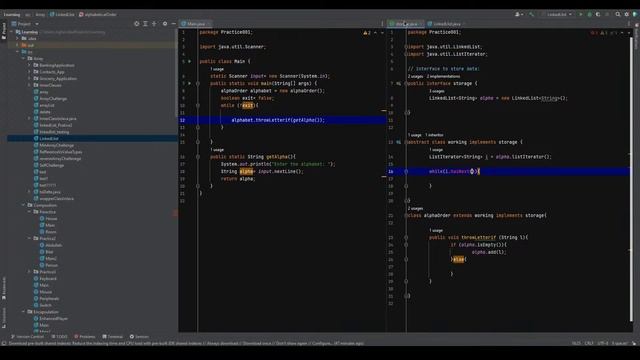The width and height of the screenshot is (640, 360).
Task: Click highlighted line alphabet.throwLetterif in Main.java
Action: point(278,120)
